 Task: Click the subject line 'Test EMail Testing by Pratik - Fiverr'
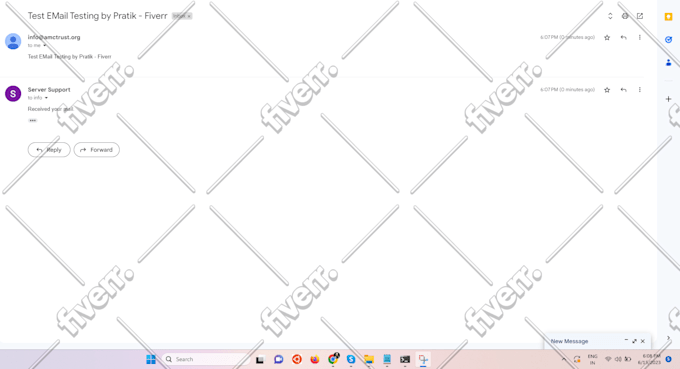(98, 16)
